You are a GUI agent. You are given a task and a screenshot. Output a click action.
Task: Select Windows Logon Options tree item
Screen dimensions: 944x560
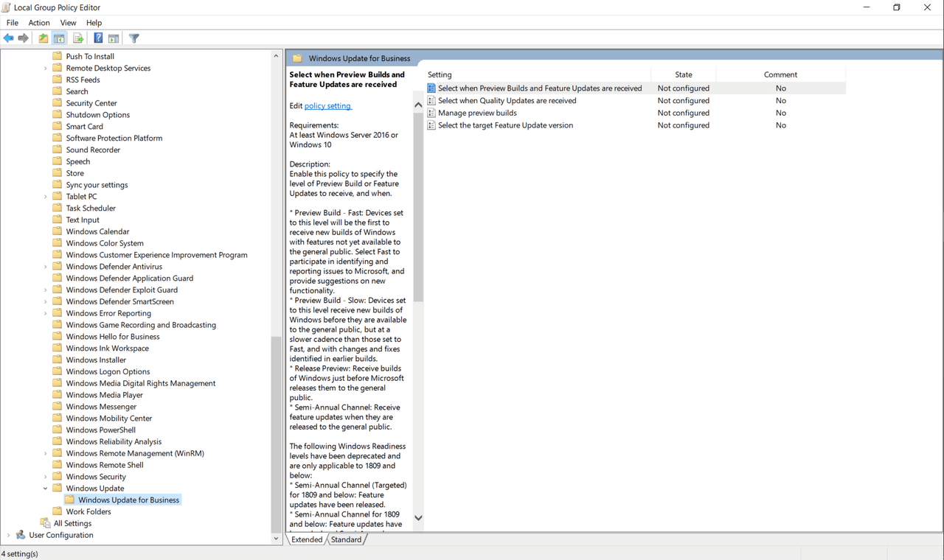pyautogui.click(x=108, y=371)
